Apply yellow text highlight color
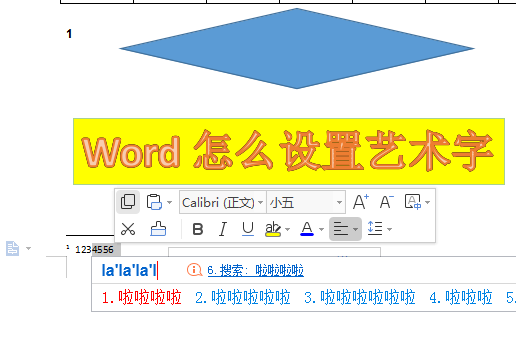This screenshot has height=363, width=516. click(273, 229)
